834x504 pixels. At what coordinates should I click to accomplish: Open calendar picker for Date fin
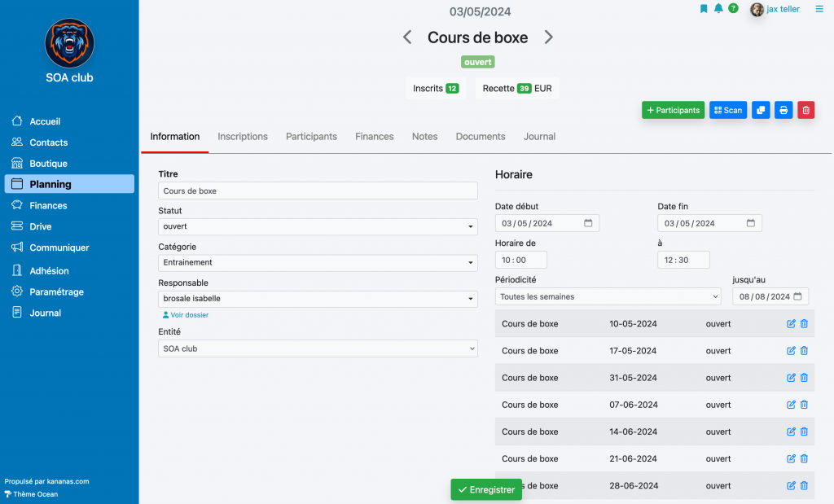(750, 223)
